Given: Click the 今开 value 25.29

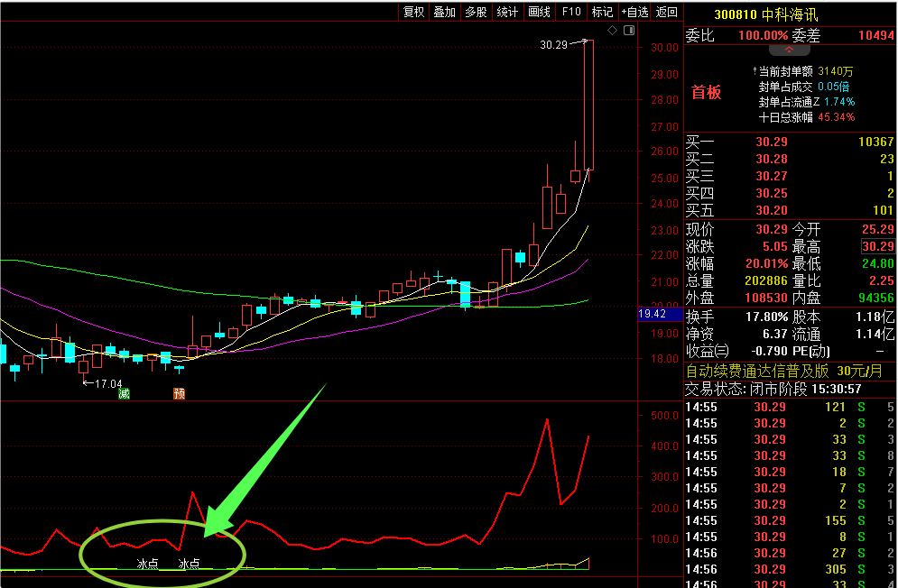Looking at the screenshot, I should (x=878, y=230).
